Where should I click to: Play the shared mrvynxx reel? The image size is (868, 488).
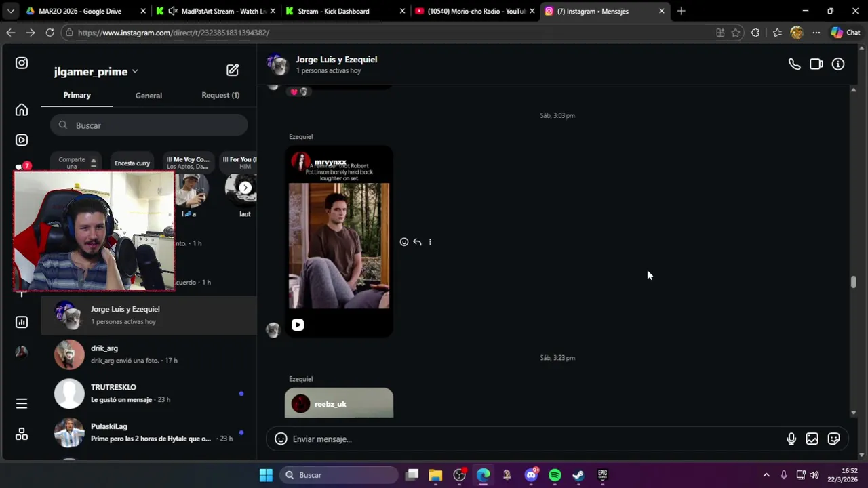coord(298,325)
